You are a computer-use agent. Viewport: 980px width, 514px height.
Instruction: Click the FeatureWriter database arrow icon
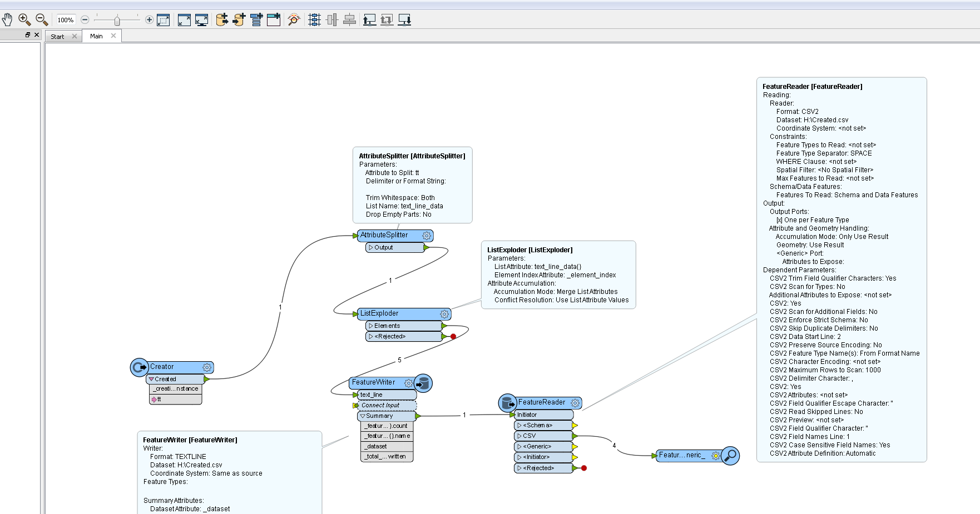point(423,383)
